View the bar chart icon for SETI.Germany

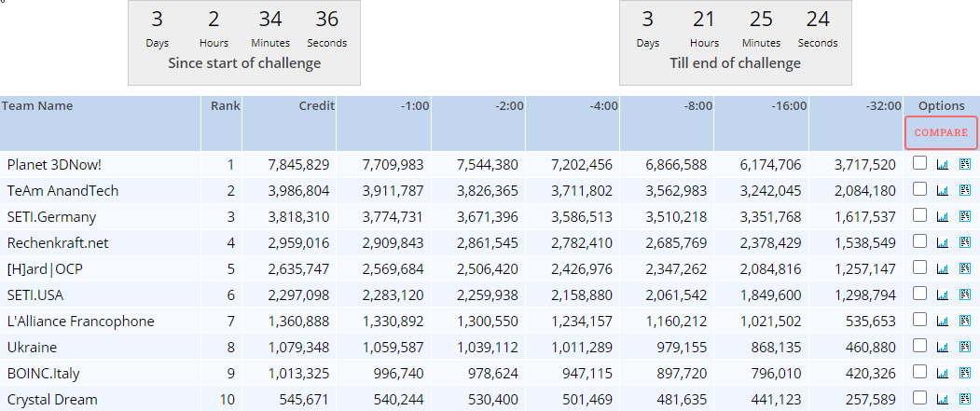(942, 216)
